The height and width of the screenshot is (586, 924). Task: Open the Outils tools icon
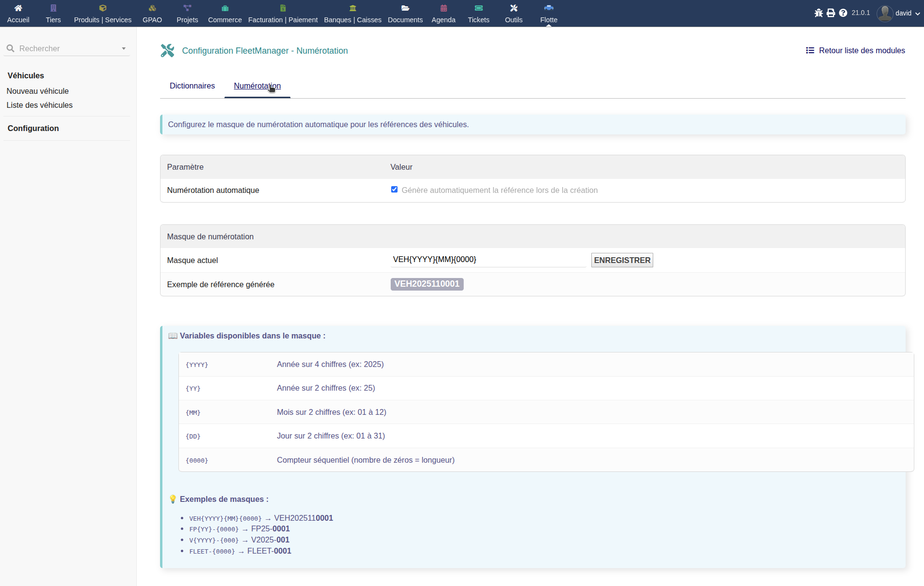[513, 8]
